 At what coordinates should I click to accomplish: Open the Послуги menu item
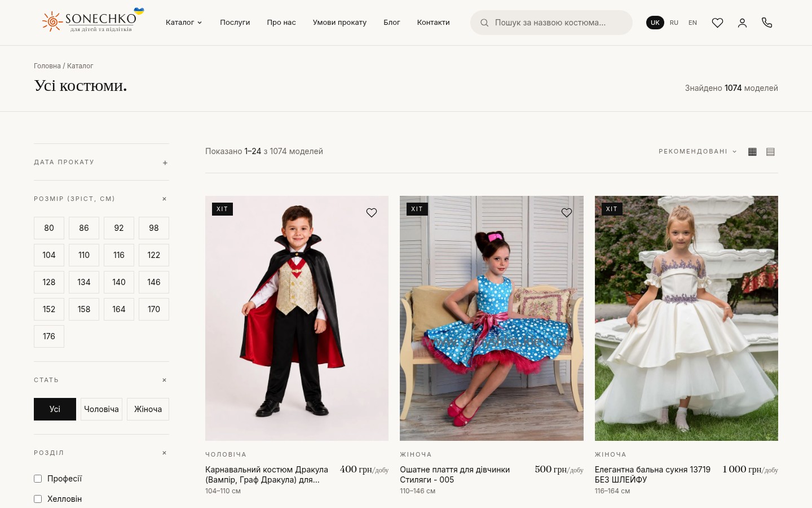(235, 23)
